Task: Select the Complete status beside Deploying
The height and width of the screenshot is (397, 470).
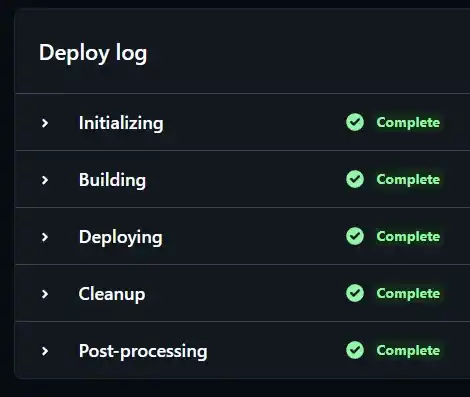Action: (408, 237)
